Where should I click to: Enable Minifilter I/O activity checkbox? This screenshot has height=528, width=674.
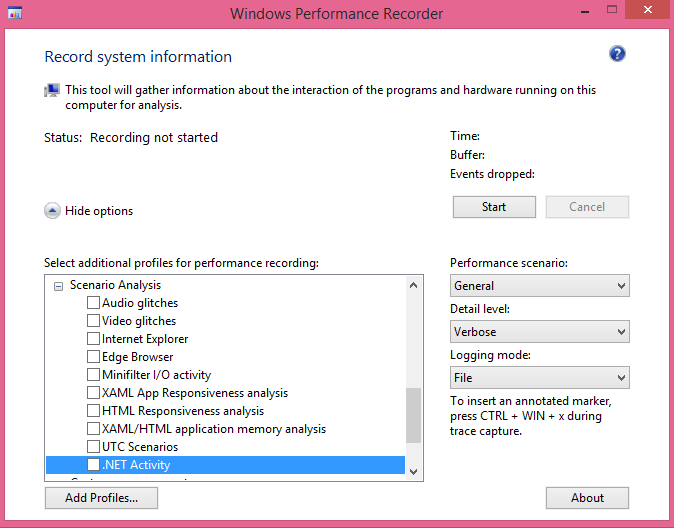[93, 375]
